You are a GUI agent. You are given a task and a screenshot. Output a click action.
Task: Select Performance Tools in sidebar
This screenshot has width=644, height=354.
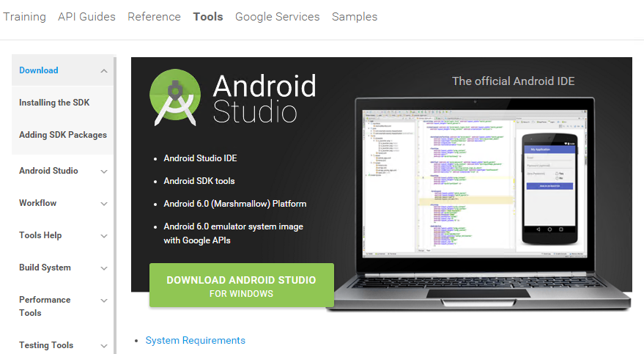tap(45, 306)
